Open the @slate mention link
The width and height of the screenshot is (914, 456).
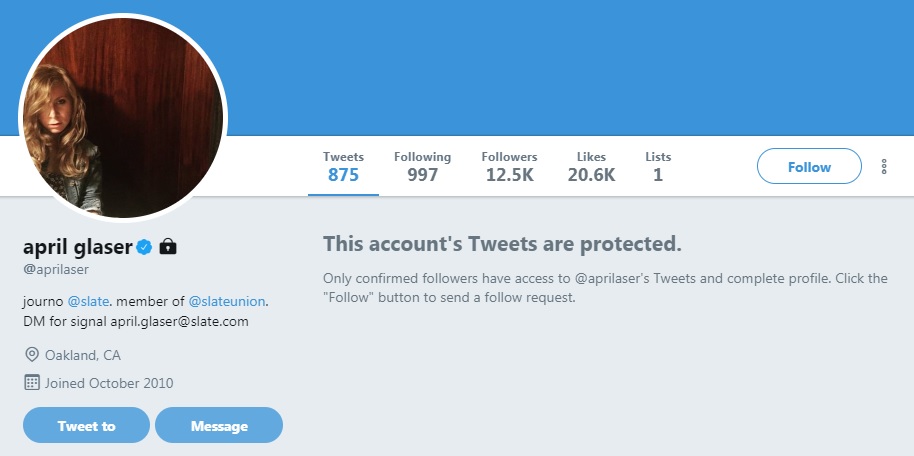pos(89,302)
